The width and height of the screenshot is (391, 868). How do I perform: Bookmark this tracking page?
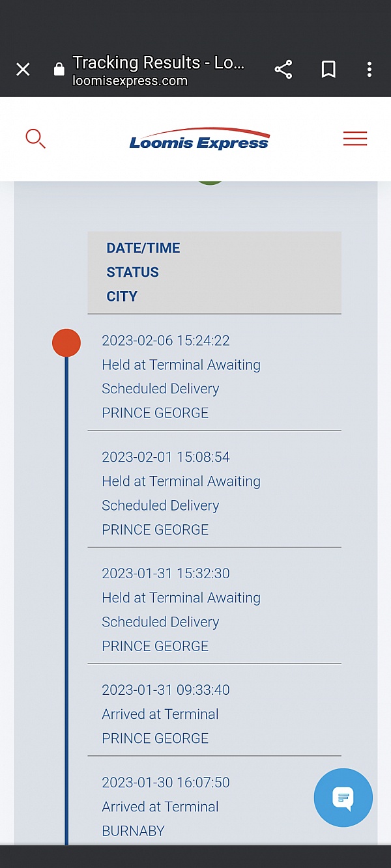click(328, 70)
